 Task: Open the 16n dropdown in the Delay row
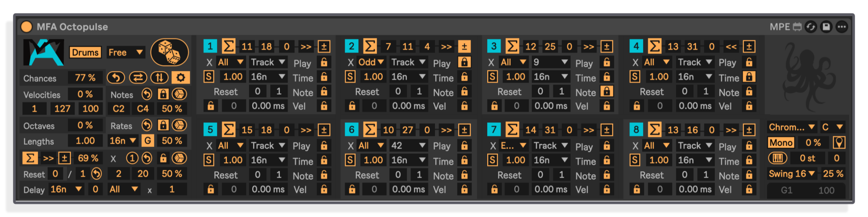tap(66, 189)
